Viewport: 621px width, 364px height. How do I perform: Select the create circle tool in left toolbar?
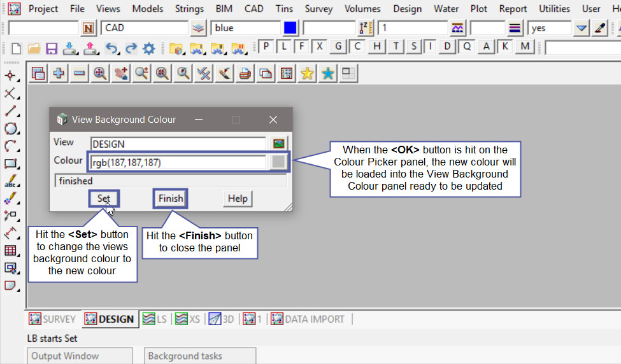(x=10, y=129)
